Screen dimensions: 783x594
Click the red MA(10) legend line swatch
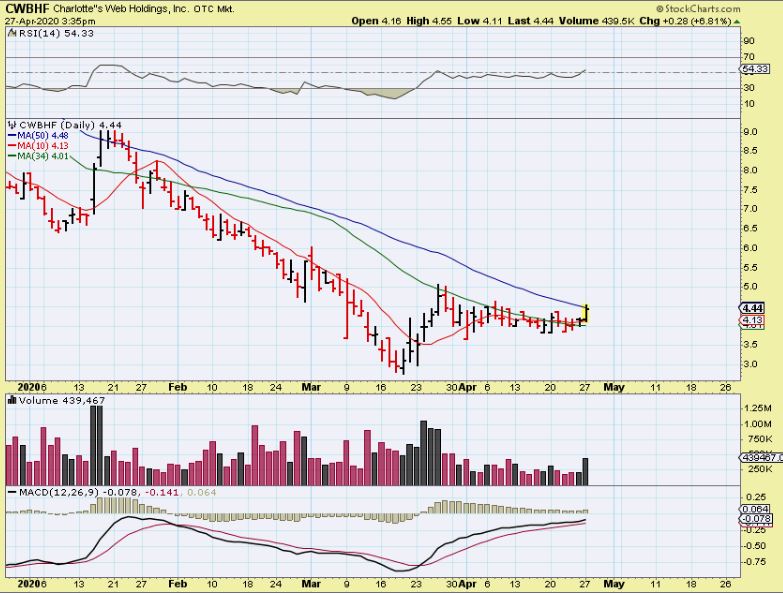tap(12, 146)
